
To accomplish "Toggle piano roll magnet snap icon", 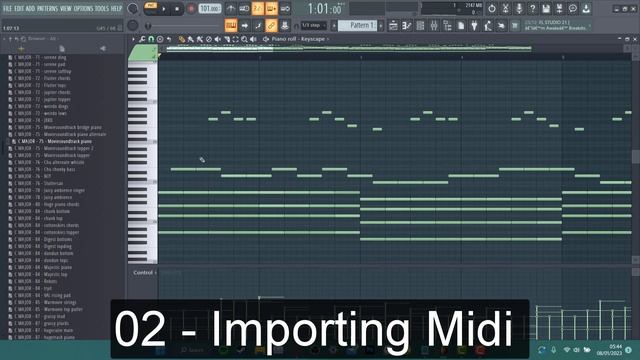I will (151, 39).
